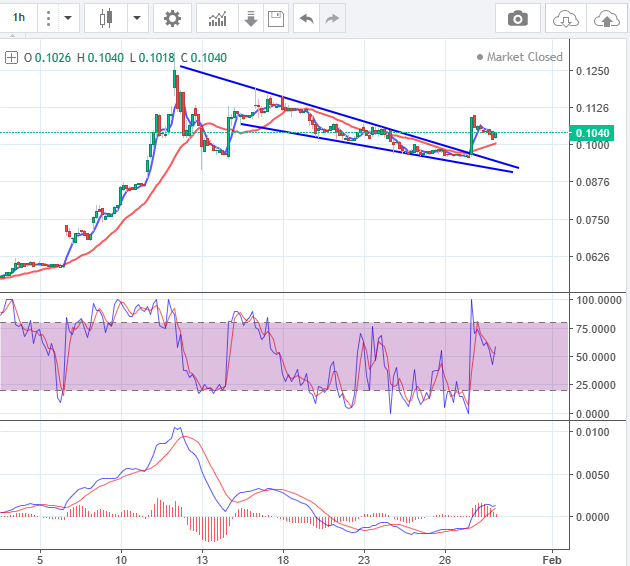Take chart snapshot with camera icon

point(518,18)
